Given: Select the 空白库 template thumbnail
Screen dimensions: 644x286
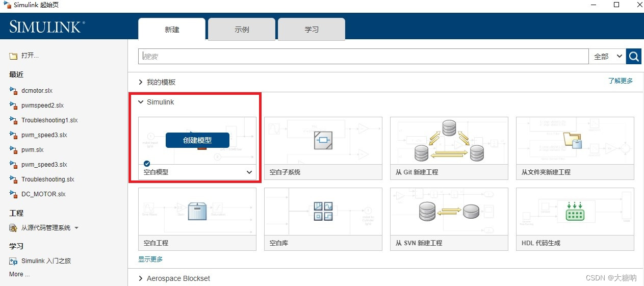Looking at the screenshot, I should point(323,212).
